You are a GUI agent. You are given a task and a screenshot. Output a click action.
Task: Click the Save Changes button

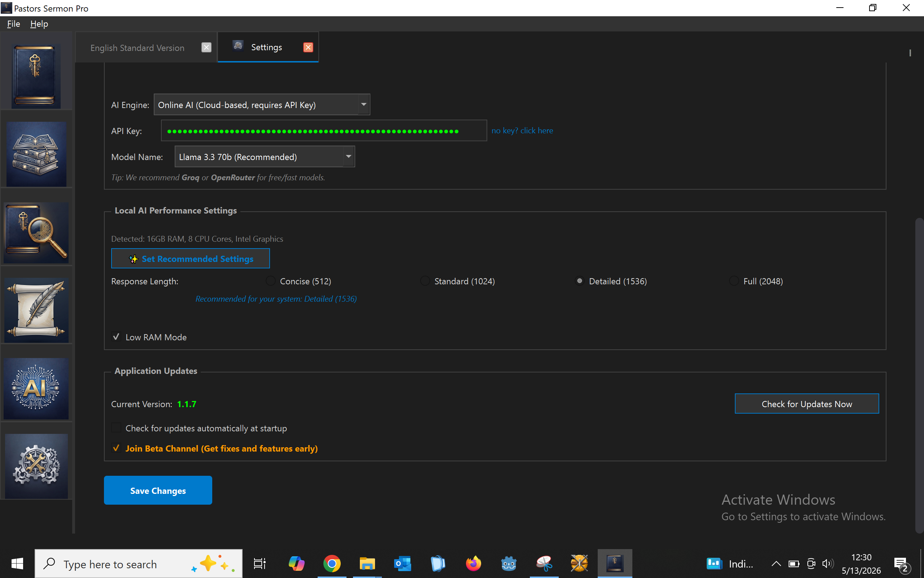[158, 490]
